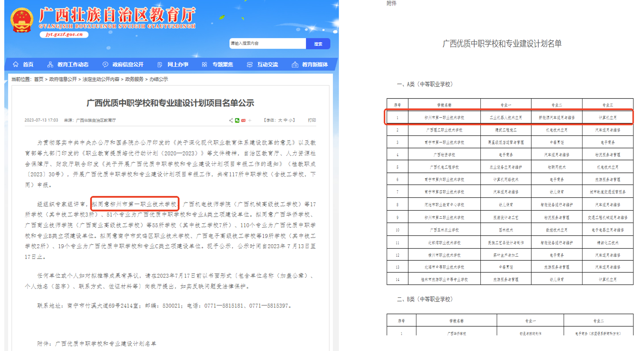
Task: Click cell 广西物资学校
Action: pyautogui.click(x=444, y=155)
